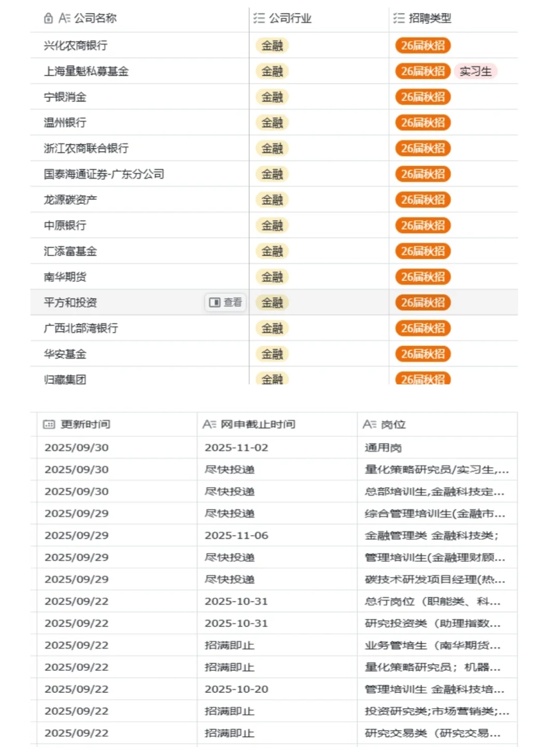Select the 岗位 column header
The width and height of the screenshot is (560, 747).
pyautogui.click(x=437, y=424)
